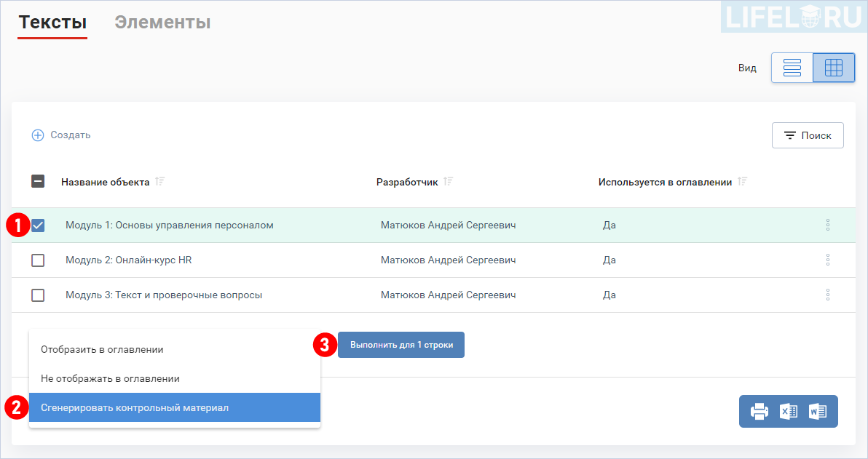Open the three-dot menu for Модуль 1
Viewport: 868px width, 459px height.
828,225
